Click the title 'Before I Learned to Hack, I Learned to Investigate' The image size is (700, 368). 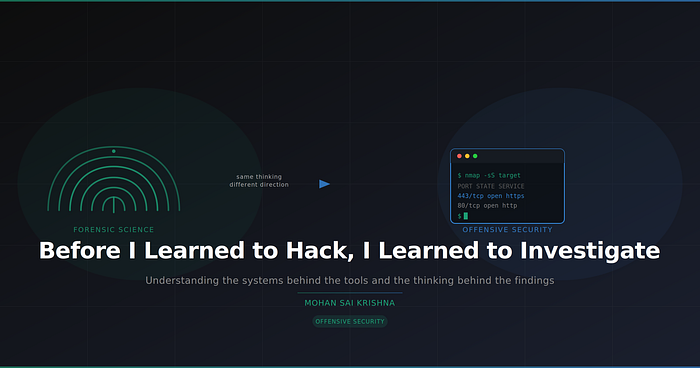click(350, 251)
